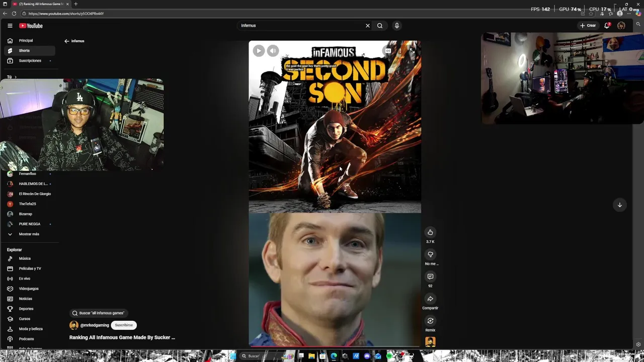The image size is (644, 362).
Task: Go to YouTube home via logo
Action: click(31, 26)
